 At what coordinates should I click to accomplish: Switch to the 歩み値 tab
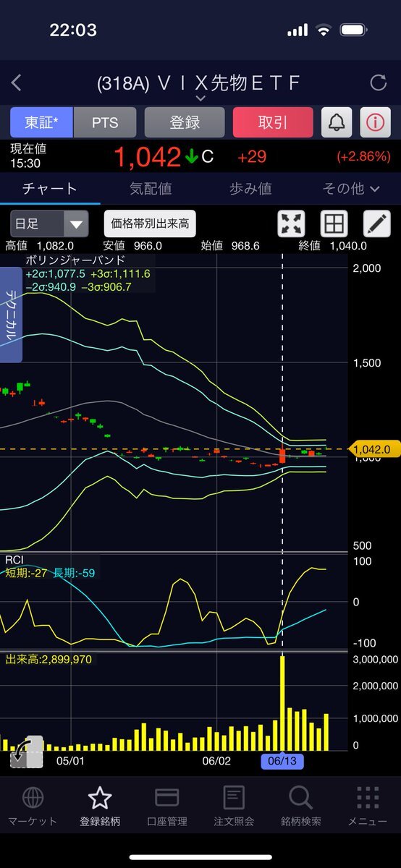click(x=250, y=189)
